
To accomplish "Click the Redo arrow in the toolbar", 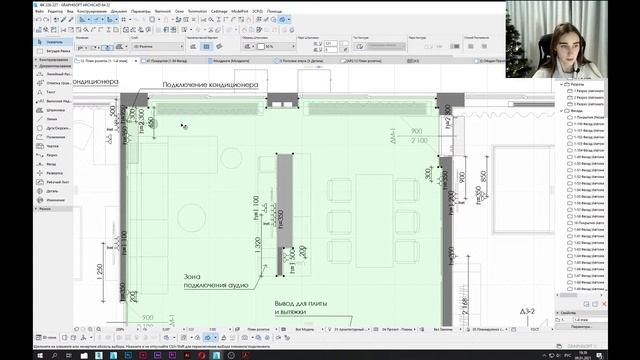I will [x=47, y=19].
